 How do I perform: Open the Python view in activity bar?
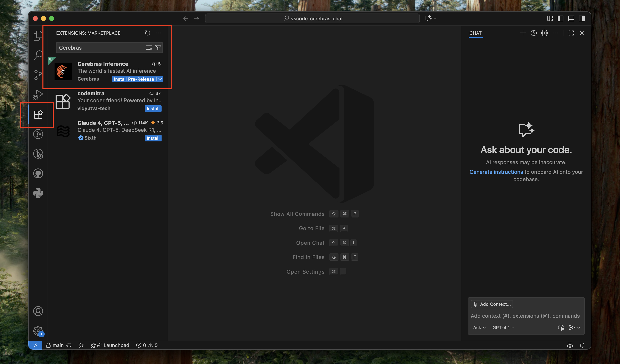(x=38, y=193)
